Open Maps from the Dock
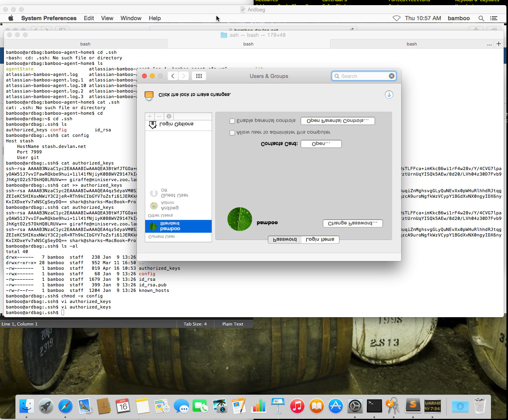Image resolution: width=508 pixels, height=420 pixels. point(162,406)
